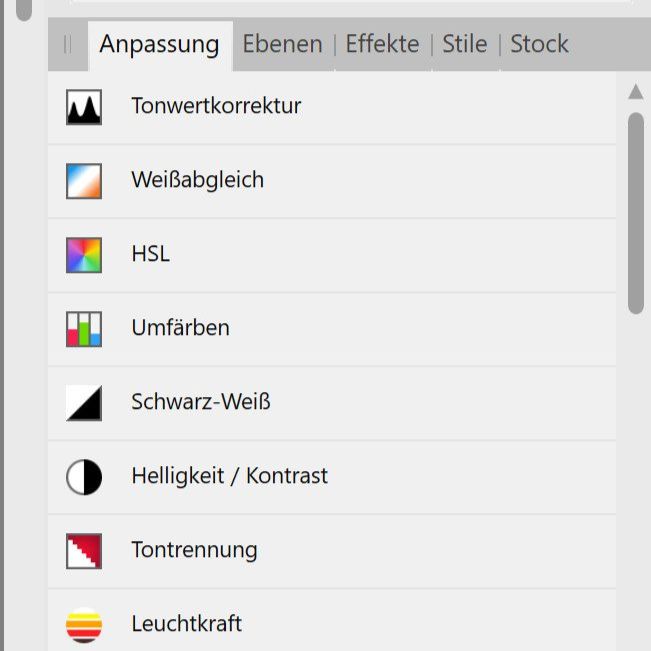
Task: Click the adjustments list scrollbar thumb
Action: tap(635, 212)
